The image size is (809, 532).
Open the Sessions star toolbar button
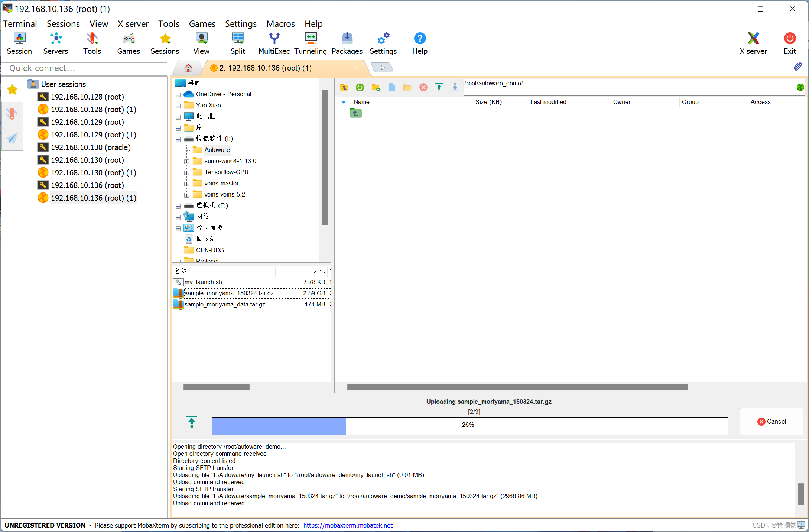pyautogui.click(x=165, y=44)
